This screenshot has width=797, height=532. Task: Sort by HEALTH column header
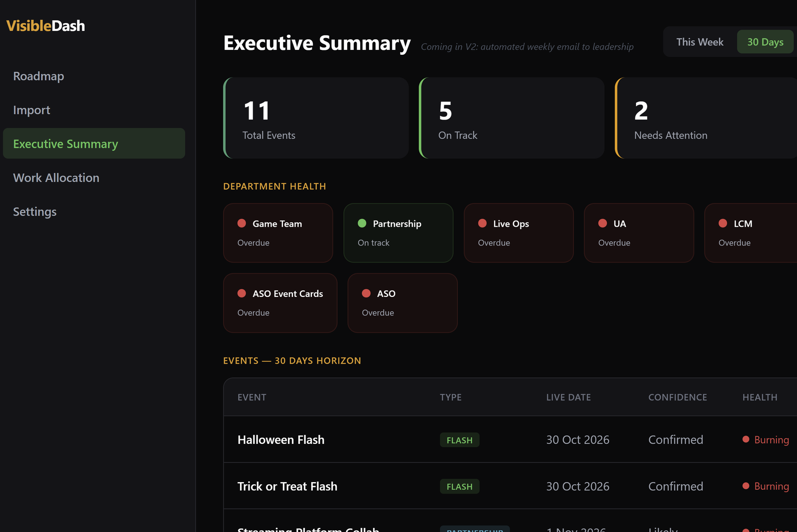click(x=760, y=398)
